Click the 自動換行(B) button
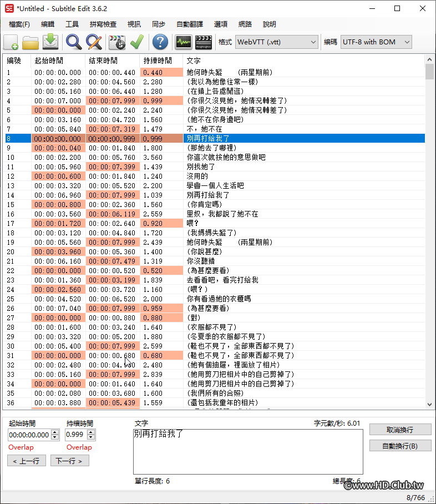This screenshot has width=436, height=504. (x=400, y=446)
